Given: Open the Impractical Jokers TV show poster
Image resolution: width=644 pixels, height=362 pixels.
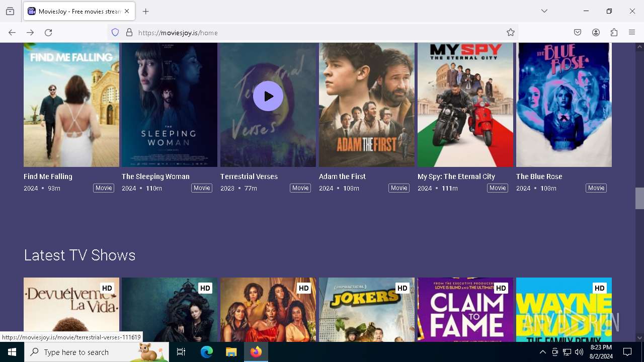Looking at the screenshot, I should click(x=367, y=310).
